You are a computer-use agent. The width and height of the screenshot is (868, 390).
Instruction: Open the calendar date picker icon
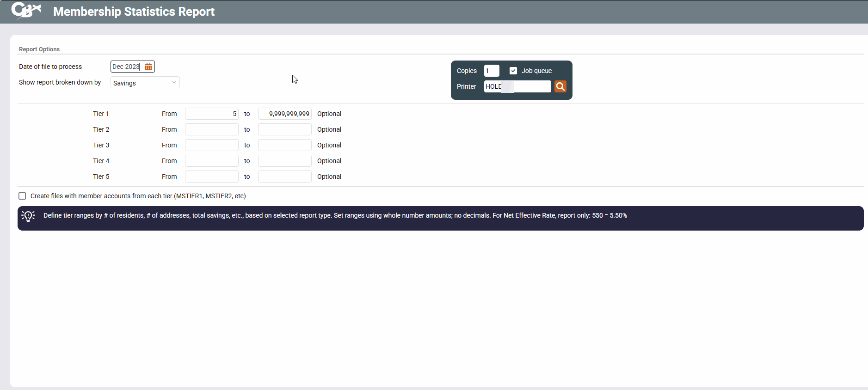pos(148,67)
